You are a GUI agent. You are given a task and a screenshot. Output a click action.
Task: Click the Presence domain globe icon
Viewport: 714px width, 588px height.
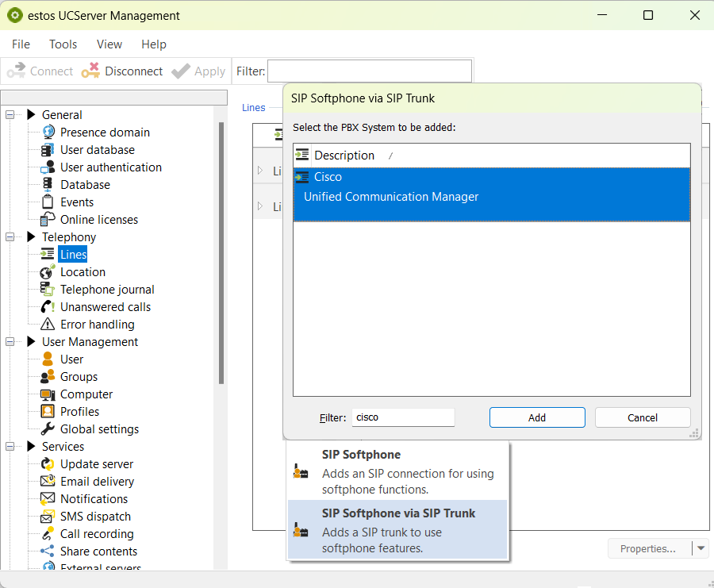[48, 133]
